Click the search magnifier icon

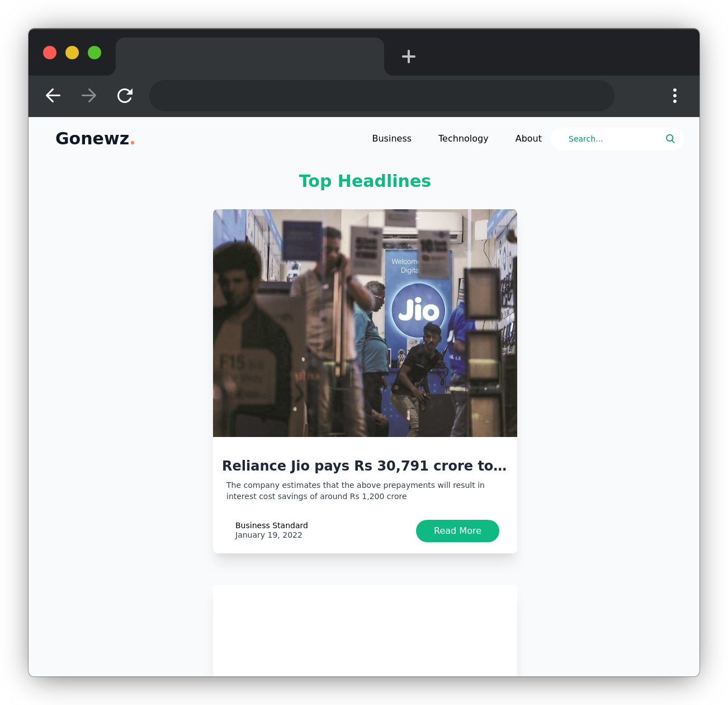pos(670,139)
